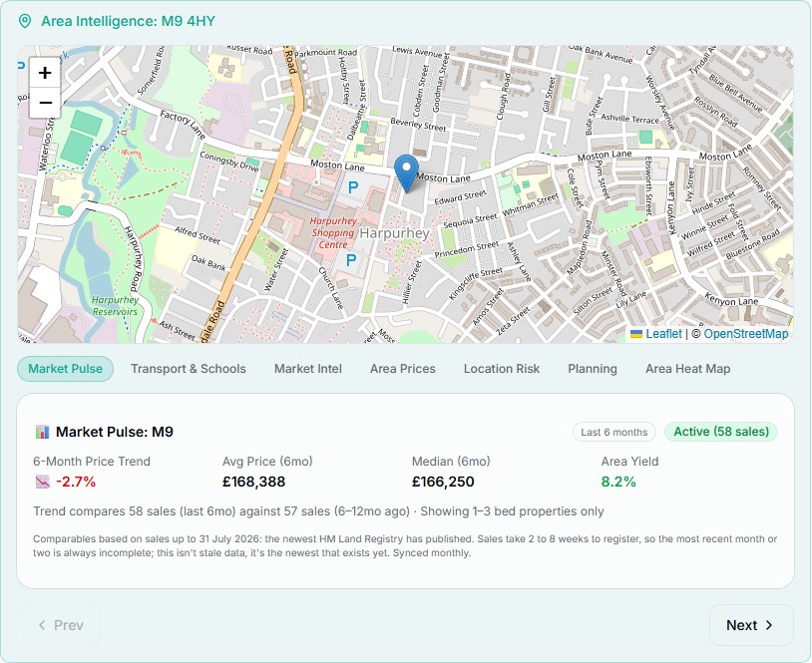
Task: Click the Median (6mo) label
Action: pyautogui.click(x=451, y=462)
